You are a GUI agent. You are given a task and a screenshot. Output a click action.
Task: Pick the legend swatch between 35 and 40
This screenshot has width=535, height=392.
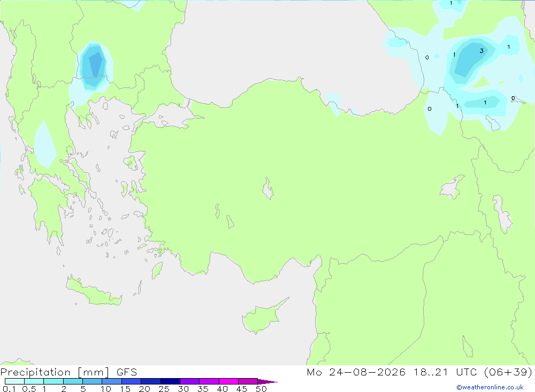click(209, 381)
